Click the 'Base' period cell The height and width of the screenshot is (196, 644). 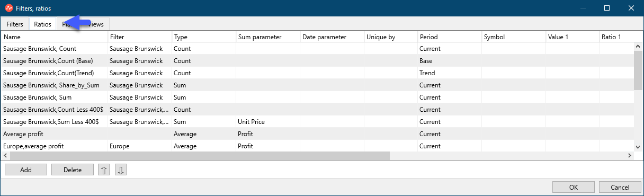(450, 61)
